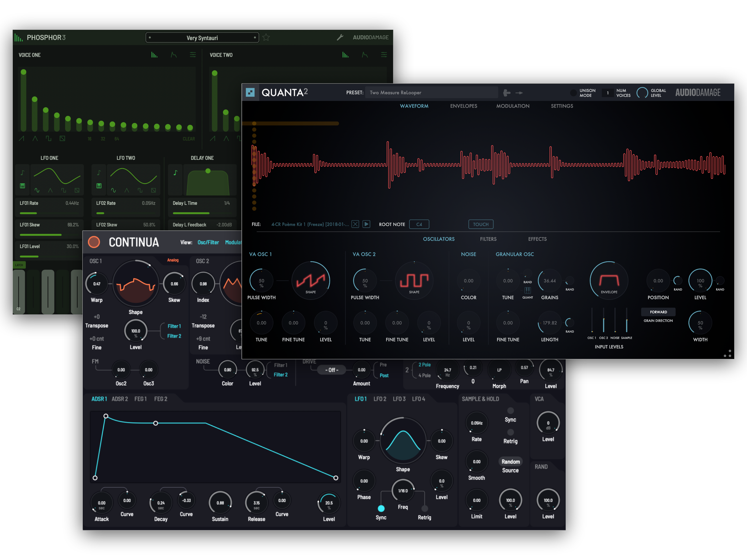Route OSC 1 to Filter 2
747x560 pixels.
[x=174, y=336]
